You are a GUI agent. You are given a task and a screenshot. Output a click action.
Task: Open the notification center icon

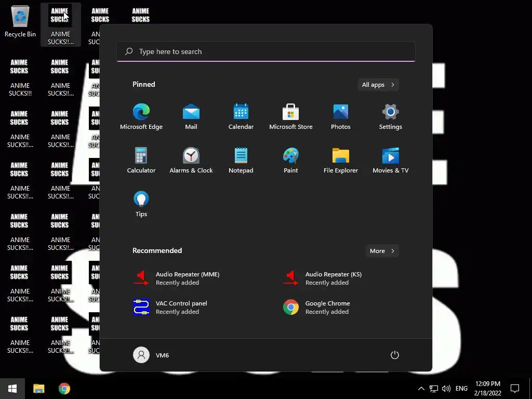point(515,389)
